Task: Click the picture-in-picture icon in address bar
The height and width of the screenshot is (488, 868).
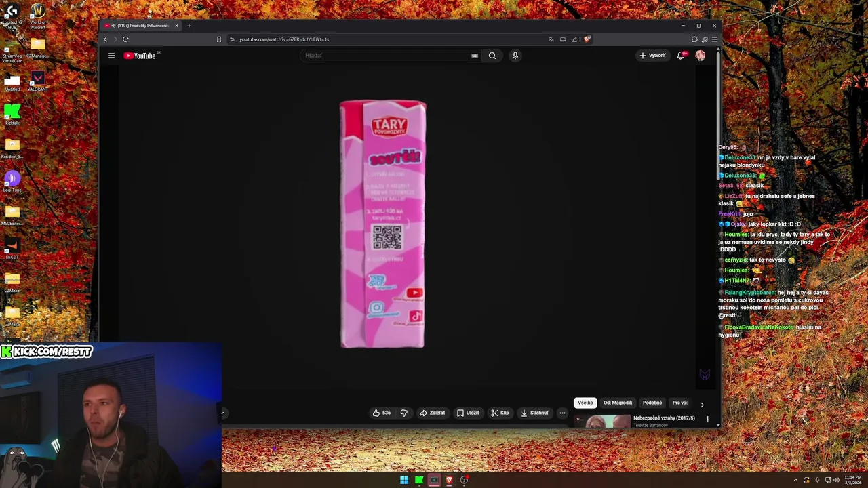Action: point(563,39)
